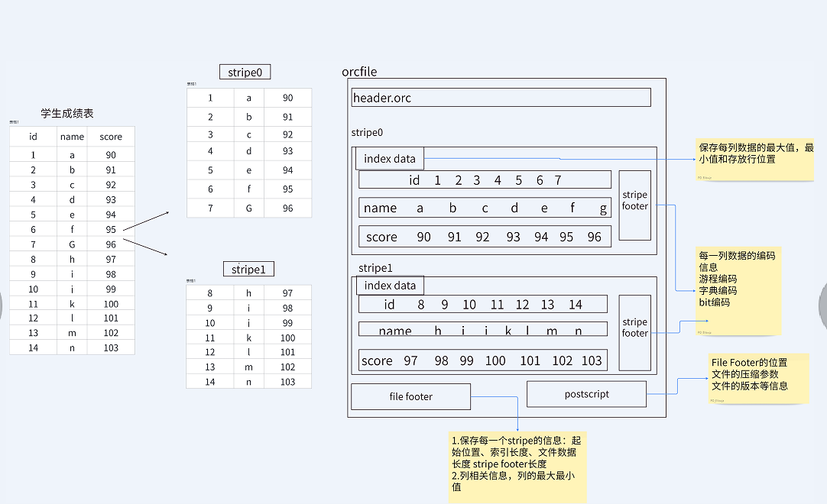Viewport: 827px width, 504px height.
Task: Click the "学生成绩表" table title
Action: click(x=67, y=113)
